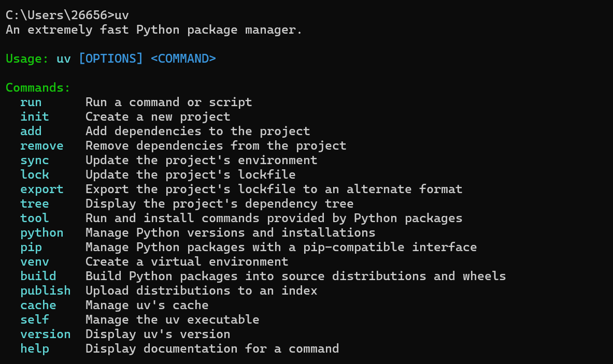
Task: Click the 'venv' command name
Action: pos(35,261)
